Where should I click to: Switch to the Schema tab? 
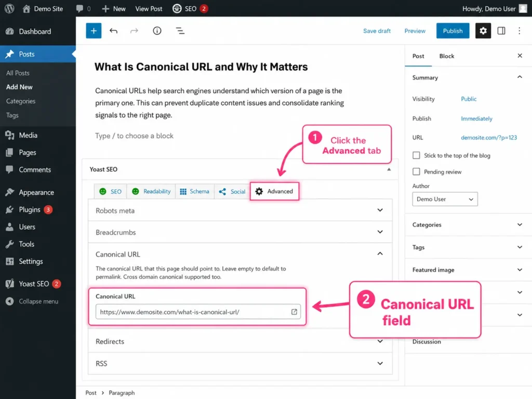click(194, 191)
